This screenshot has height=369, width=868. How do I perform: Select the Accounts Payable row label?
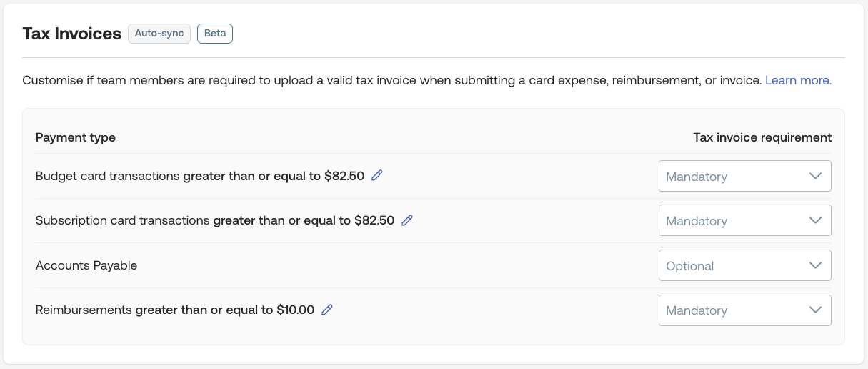[86, 265]
